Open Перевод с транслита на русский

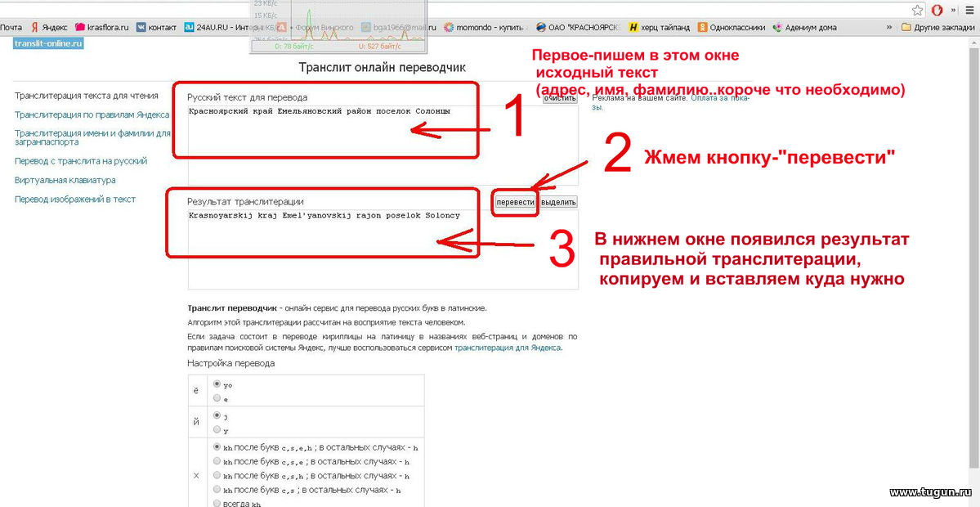pyautogui.click(x=81, y=160)
